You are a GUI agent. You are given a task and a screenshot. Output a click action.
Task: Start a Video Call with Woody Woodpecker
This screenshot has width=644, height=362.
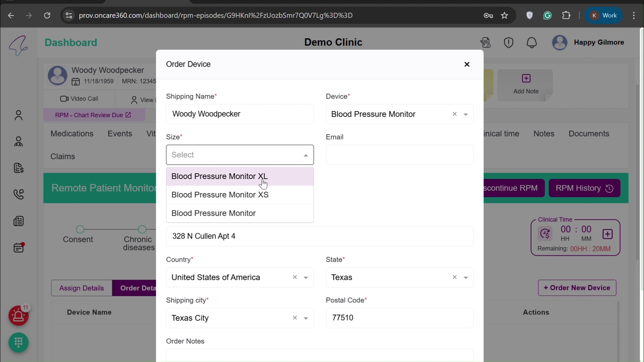pos(79,99)
